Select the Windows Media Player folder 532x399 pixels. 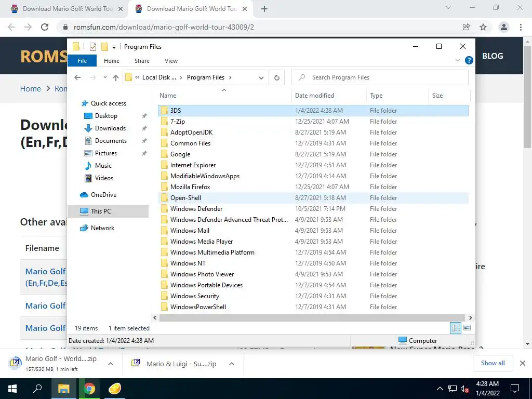pos(313,241)
